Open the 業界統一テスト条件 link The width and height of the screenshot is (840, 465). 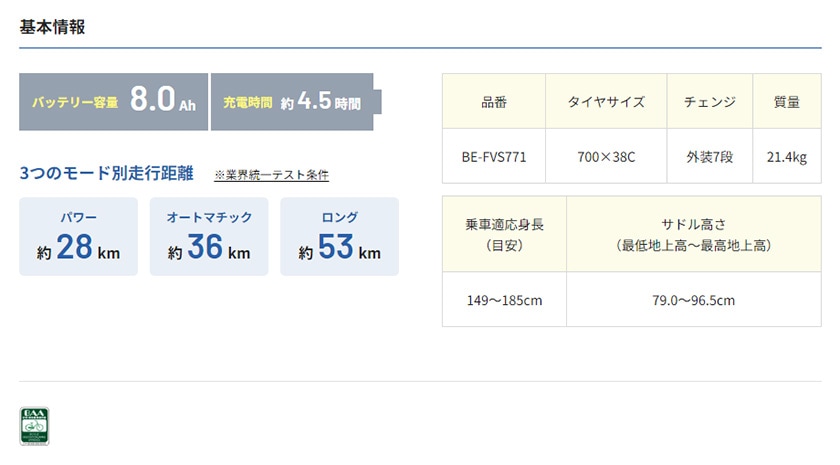coord(271,175)
